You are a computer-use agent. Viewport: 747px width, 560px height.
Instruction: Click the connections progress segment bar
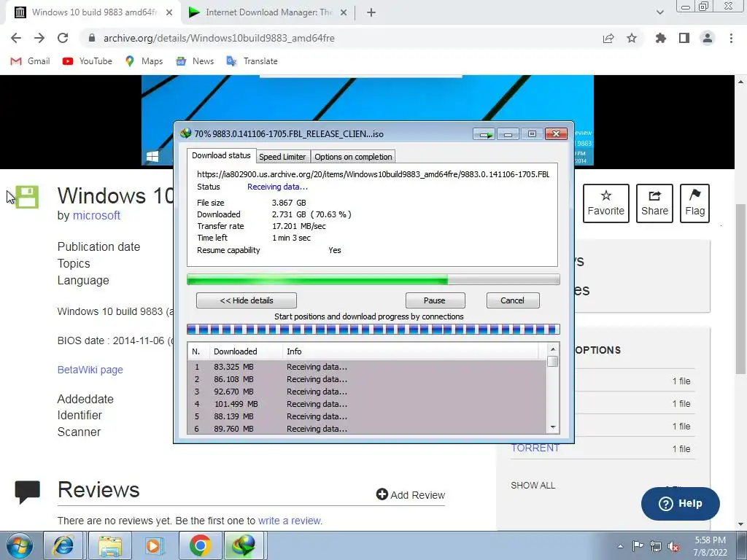[x=373, y=329]
